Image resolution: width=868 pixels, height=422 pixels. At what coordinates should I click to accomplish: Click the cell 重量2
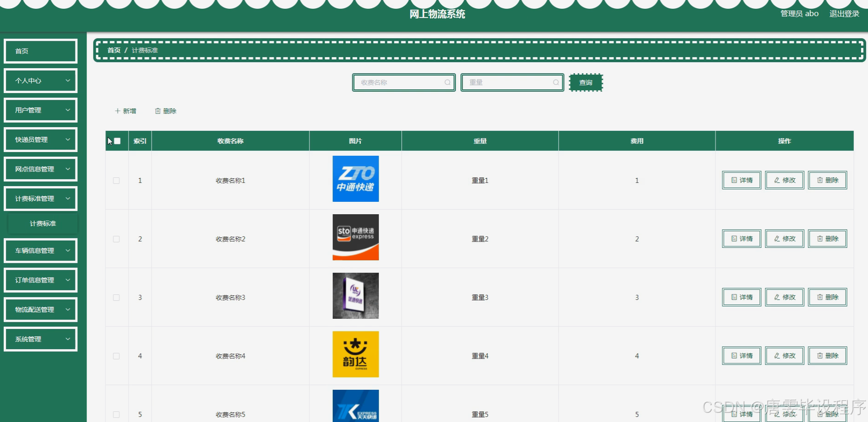tap(480, 239)
